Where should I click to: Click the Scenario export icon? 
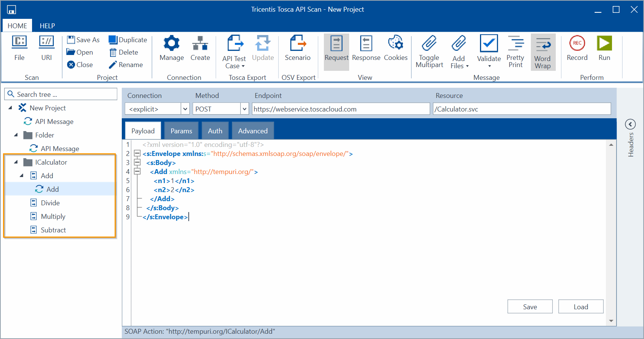297,44
